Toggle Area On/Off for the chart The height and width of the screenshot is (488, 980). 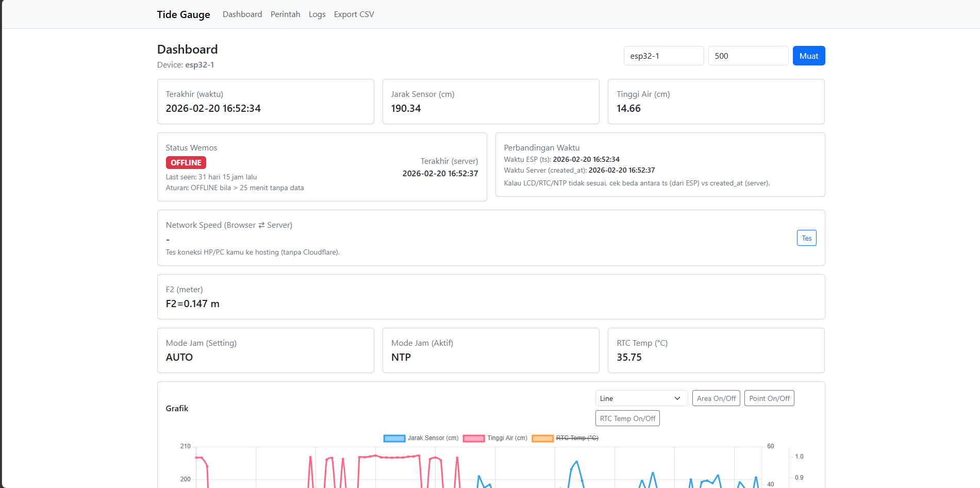coord(716,398)
